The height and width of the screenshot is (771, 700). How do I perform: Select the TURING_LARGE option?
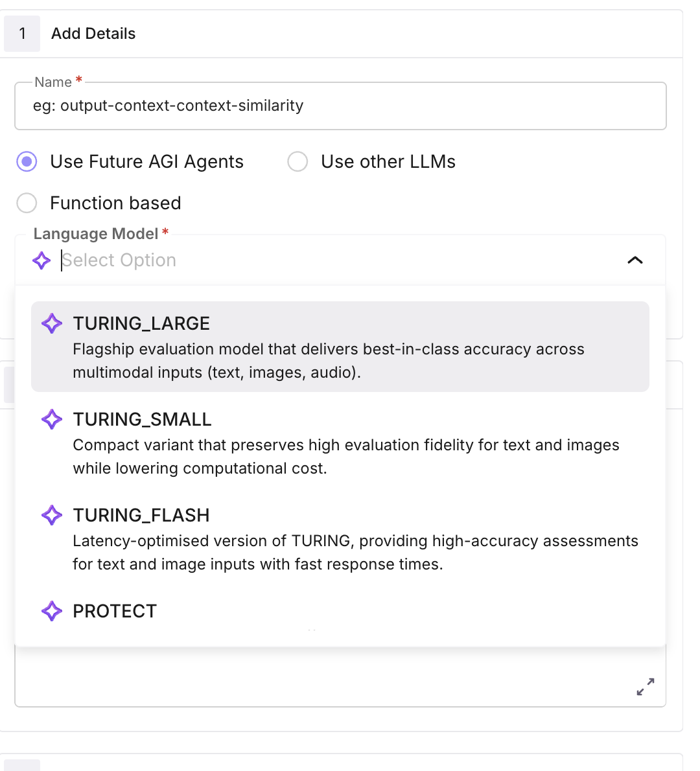tap(141, 323)
